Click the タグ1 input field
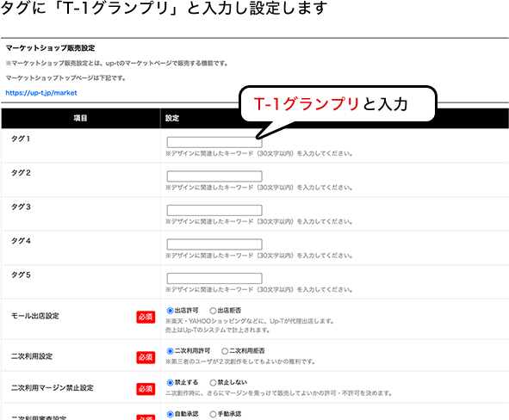 point(214,142)
